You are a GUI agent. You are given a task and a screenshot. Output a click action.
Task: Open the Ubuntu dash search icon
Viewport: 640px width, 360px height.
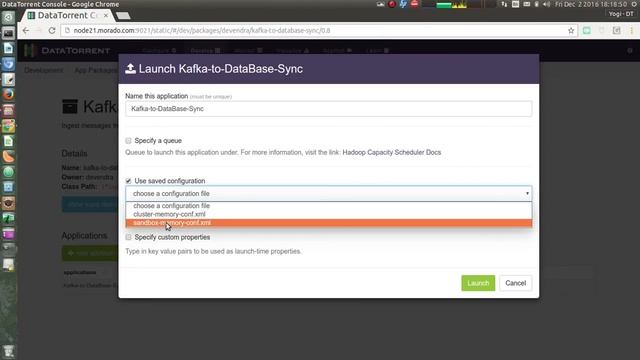point(8,18)
